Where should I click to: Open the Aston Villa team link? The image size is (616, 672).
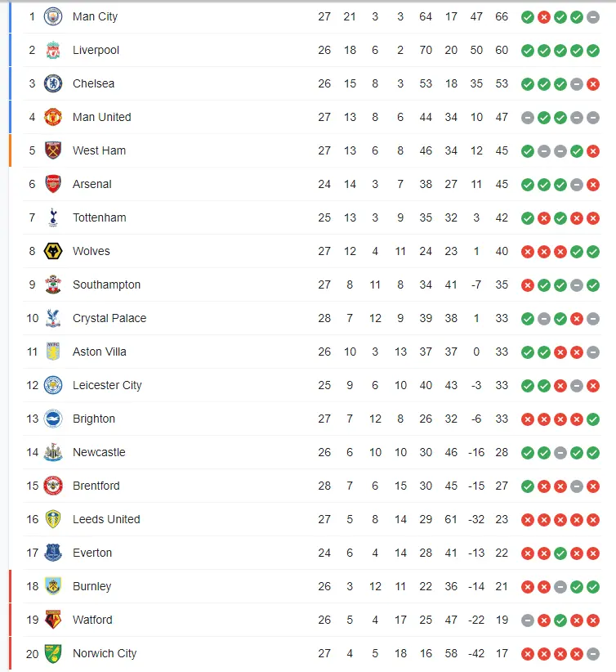coord(100,352)
